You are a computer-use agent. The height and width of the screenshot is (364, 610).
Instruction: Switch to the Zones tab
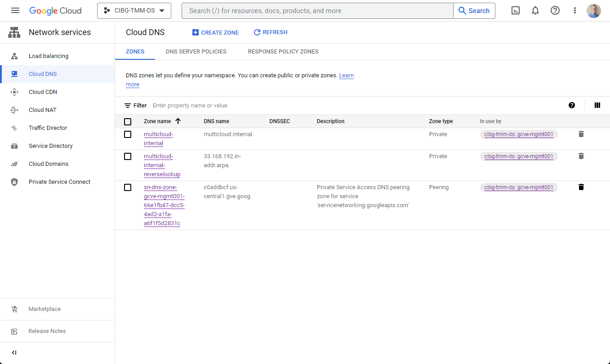[x=135, y=52]
